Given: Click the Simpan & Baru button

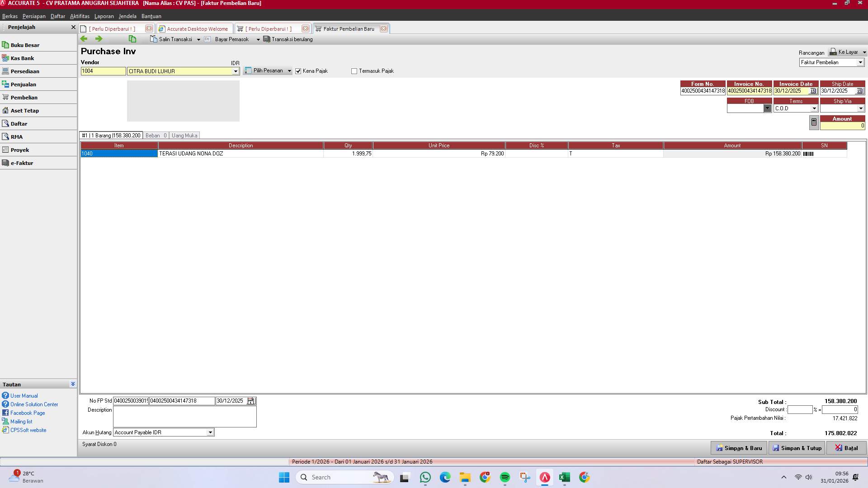Looking at the screenshot, I should [739, 448].
